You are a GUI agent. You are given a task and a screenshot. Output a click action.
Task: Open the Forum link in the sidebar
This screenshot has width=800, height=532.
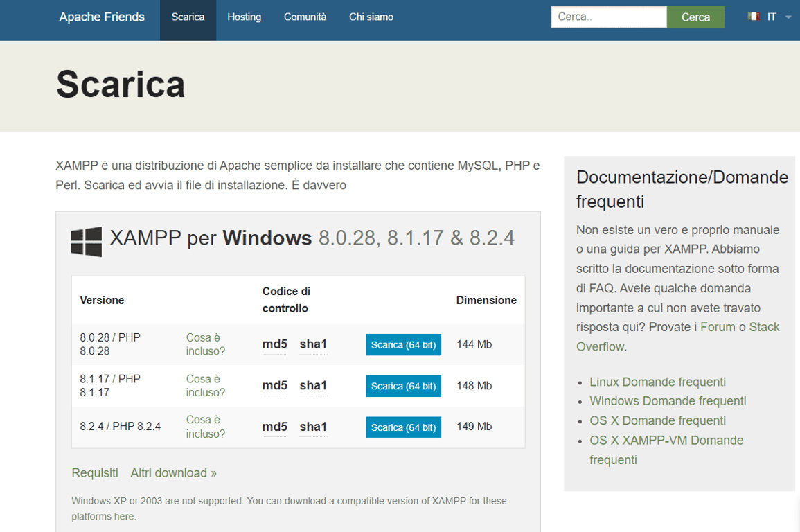[718, 326]
